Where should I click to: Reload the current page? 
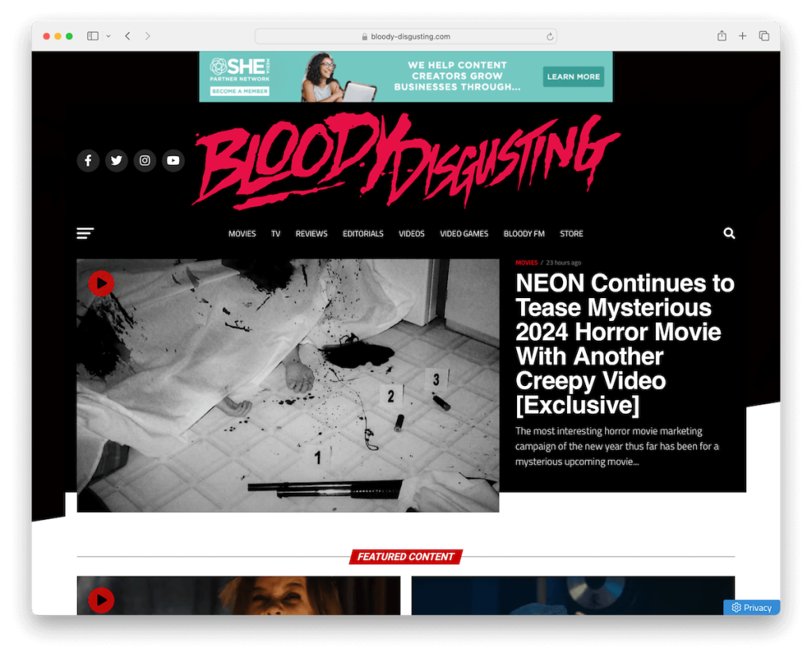coord(550,36)
